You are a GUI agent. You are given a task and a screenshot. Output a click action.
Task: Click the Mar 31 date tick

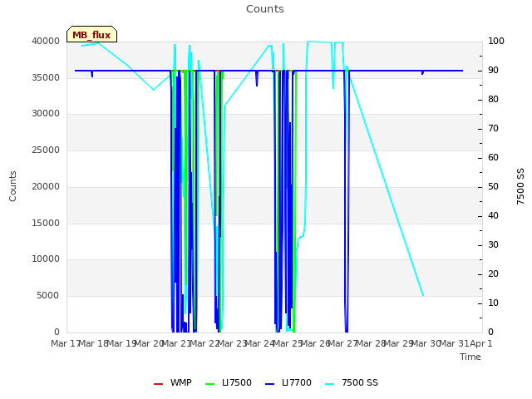(x=454, y=343)
